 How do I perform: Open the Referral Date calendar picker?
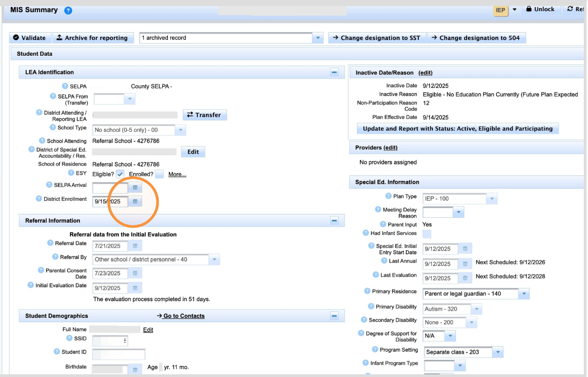(135, 246)
